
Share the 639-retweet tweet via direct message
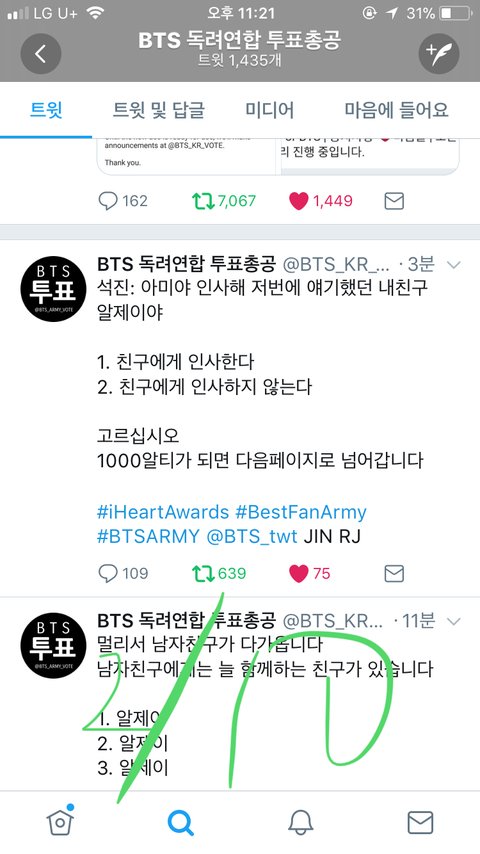394,574
